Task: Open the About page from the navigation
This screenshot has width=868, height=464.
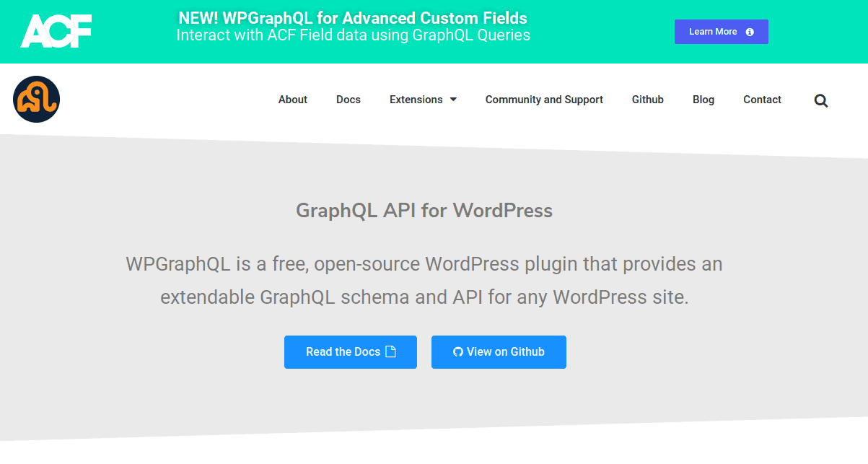Action: point(292,100)
